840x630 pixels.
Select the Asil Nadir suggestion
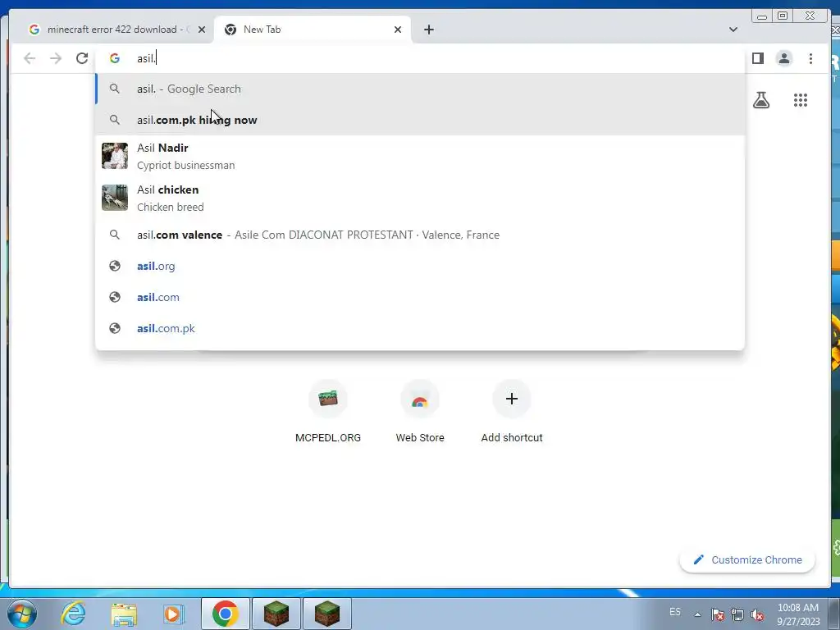pos(420,156)
